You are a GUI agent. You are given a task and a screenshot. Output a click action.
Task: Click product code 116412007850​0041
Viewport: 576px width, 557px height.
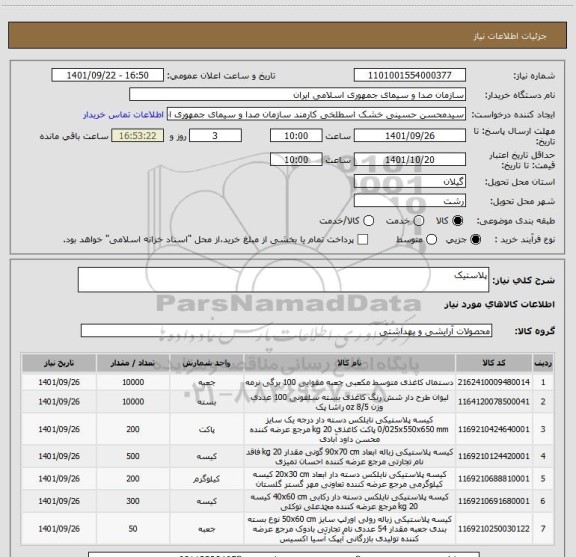[494, 402]
